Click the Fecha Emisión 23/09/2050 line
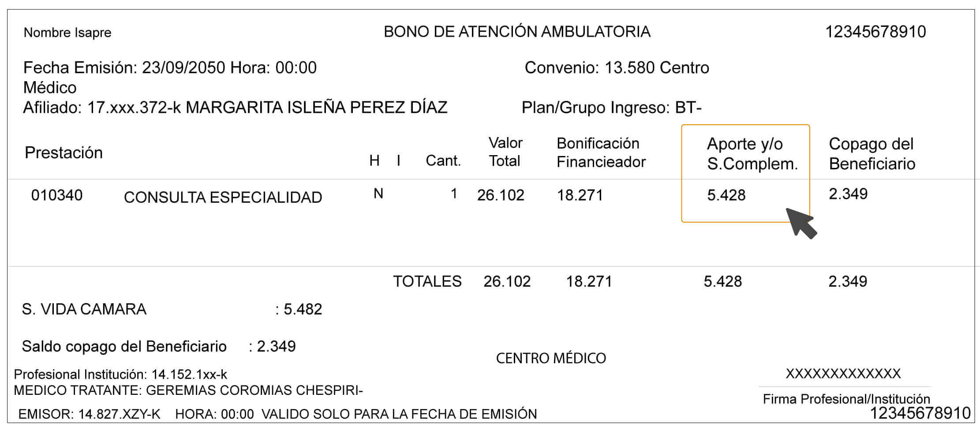 coord(170,68)
